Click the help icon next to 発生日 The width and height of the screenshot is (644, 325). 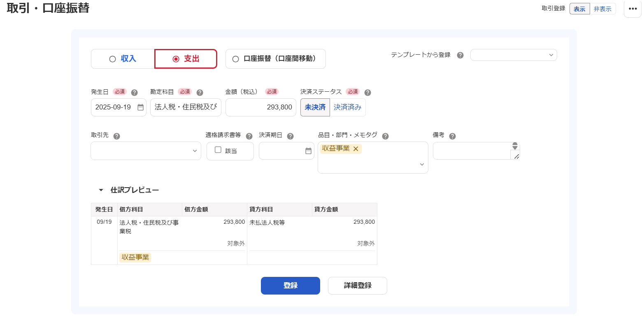(x=134, y=93)
